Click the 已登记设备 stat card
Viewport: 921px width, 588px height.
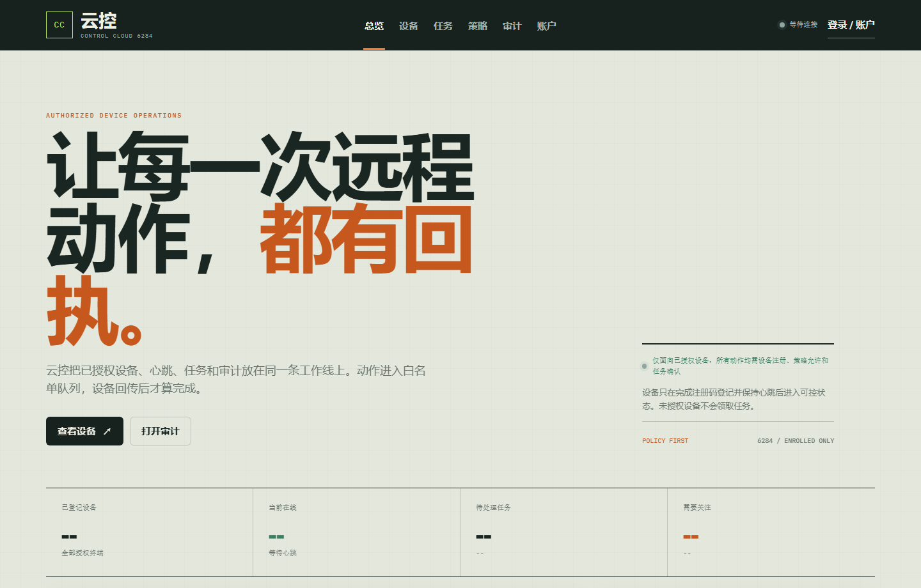tap(150, 532)
